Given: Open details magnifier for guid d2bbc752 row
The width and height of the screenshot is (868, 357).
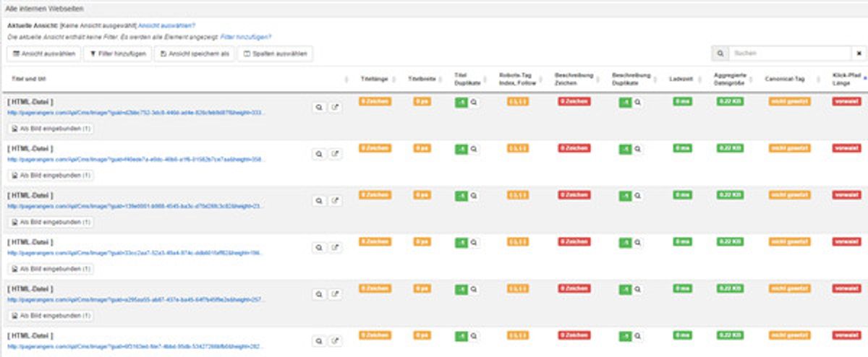Looking at the screenshot, I should [x=319, y=107].
